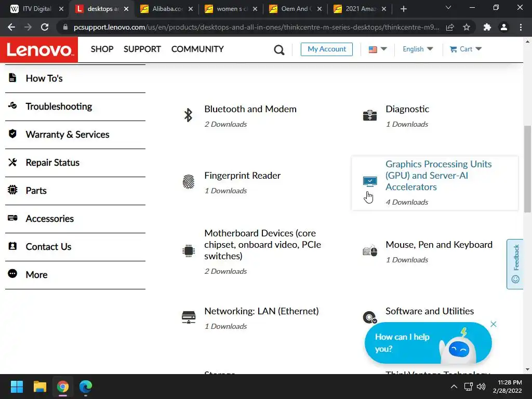The height and width of the screenshot is (399, 532).
Task: Open the Software and Utilities category
Action: pos(430,311)
